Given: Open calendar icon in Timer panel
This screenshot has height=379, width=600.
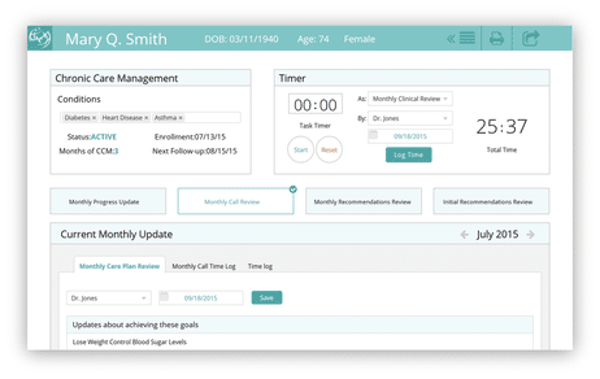Looking at the screenshot, I should (373, 135).
